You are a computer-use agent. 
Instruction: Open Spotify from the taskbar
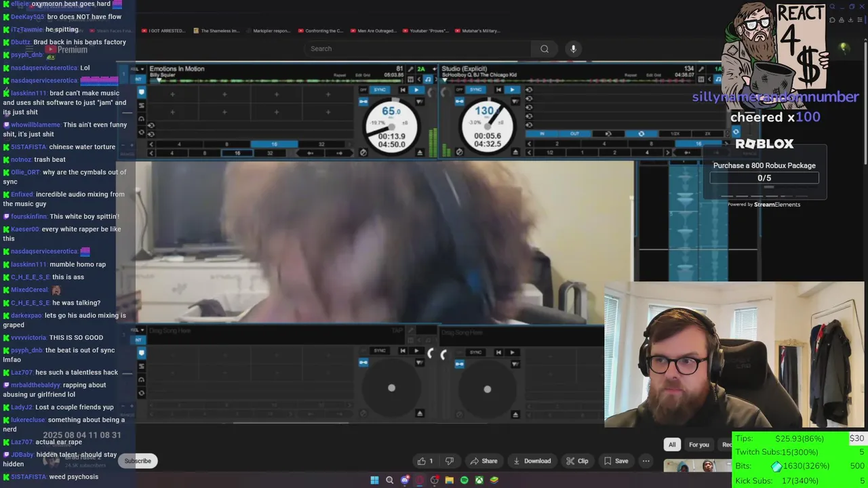tap(464, 480)
